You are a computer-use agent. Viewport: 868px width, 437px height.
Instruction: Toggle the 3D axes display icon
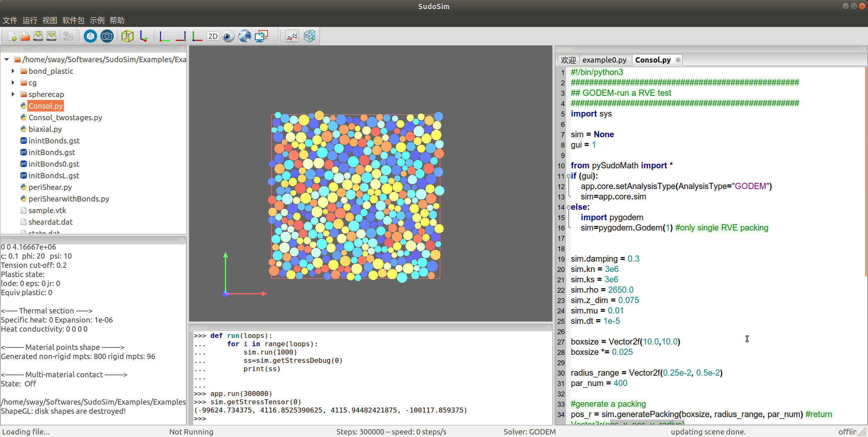coord(144,36)
